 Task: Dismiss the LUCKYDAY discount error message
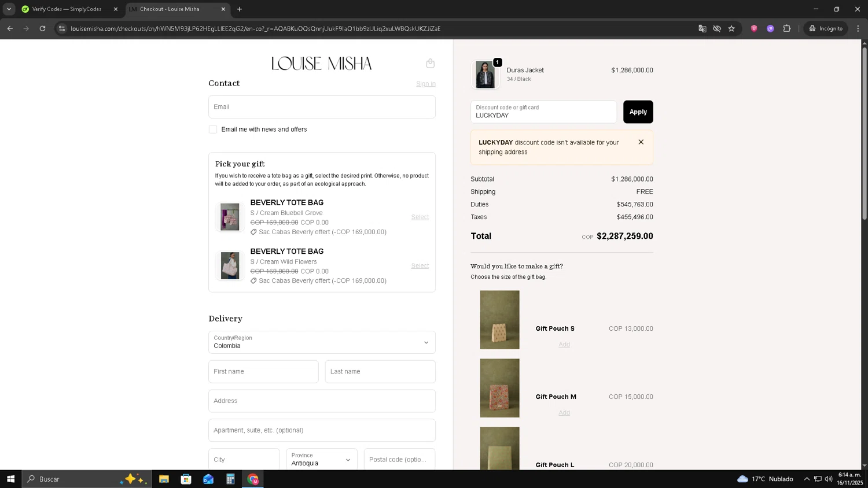[x=641, y=142]
